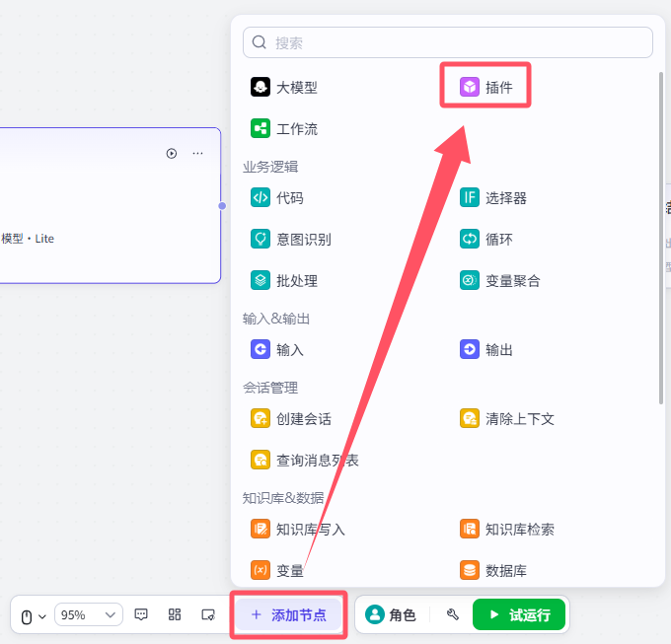Expand the mouse interaction mode dropdown
The image size is (671, 644).
33,616
